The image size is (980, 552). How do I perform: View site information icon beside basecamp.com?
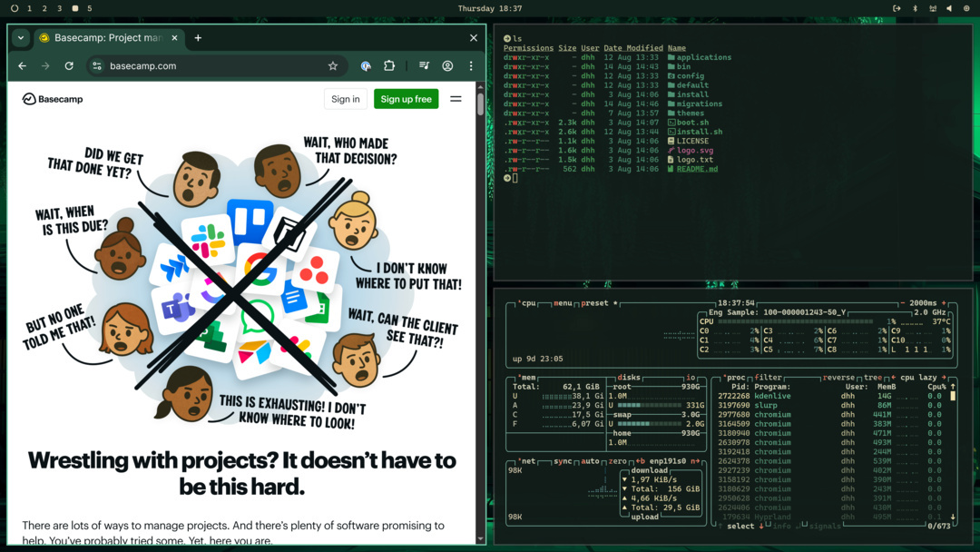97,65
